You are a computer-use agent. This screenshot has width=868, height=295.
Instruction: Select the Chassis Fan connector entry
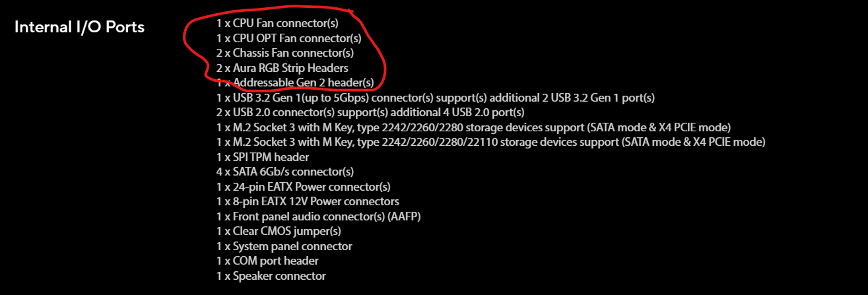click(x=284, y=53)
